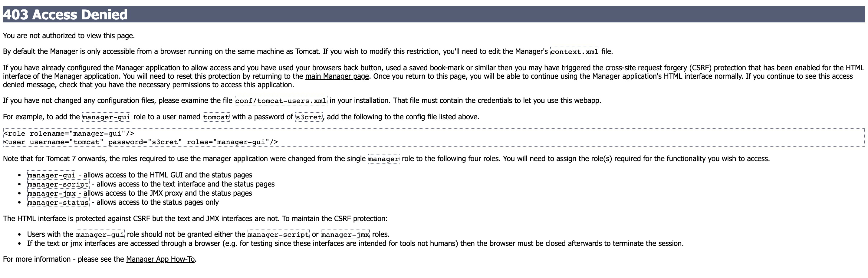The image size is (868, 278).
Task: Click the 'You are not authorized' text
Action: pyautogui.click(x=69, y=36)
